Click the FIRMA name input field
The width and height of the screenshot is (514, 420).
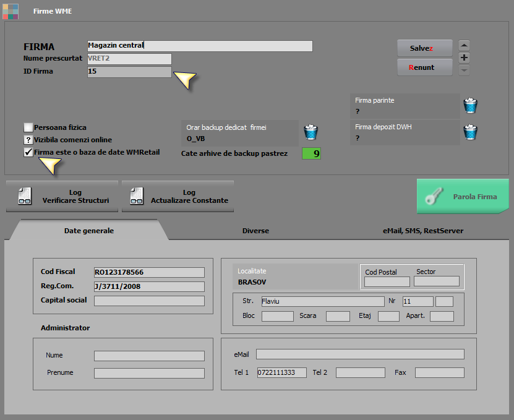coord(200,46)
